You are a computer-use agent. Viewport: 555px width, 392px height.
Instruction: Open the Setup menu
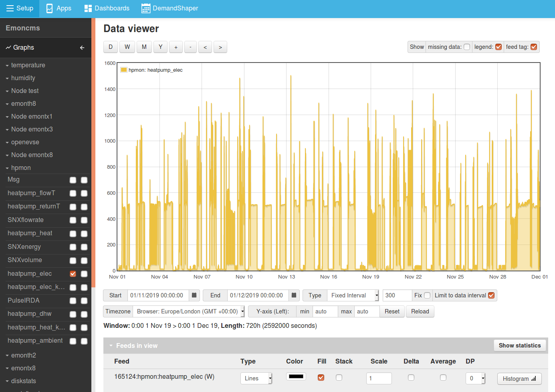(x=20, y=8)
